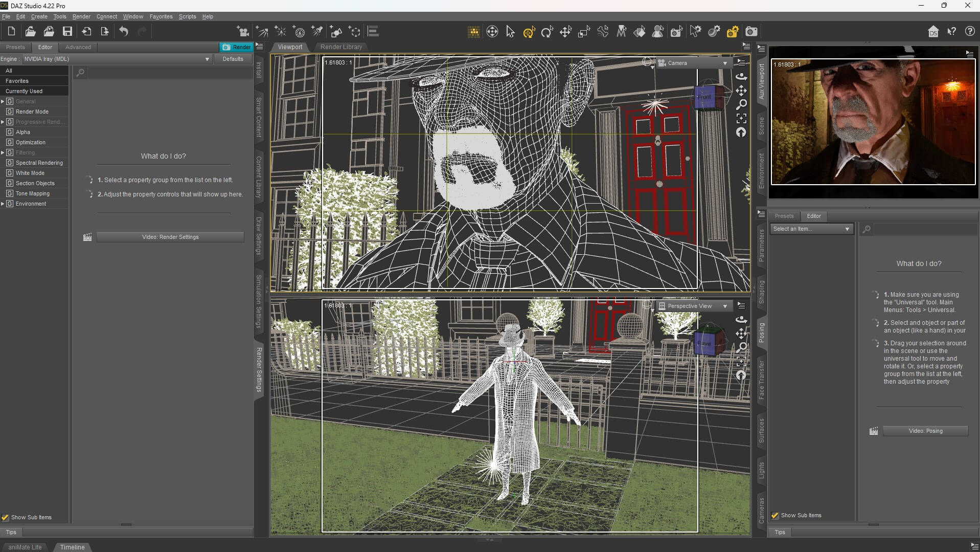Screen dimensions: 980x552
Task: Click the orbit icon in Perspective View viewport
Action: (741, 319)
